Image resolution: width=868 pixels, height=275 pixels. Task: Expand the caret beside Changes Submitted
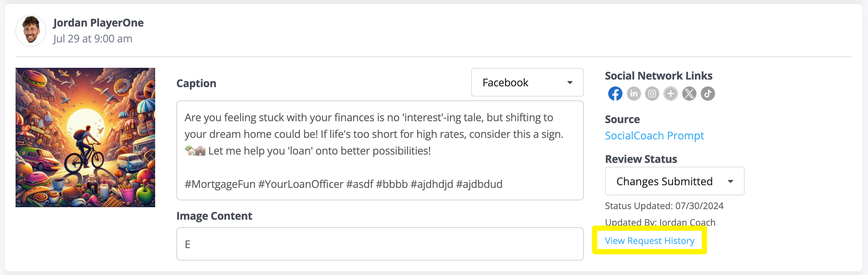730,181
